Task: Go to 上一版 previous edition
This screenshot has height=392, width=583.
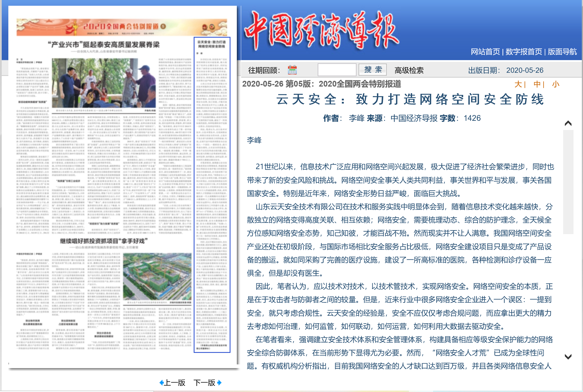Action: pyautogui.click(x=174, y=383)
